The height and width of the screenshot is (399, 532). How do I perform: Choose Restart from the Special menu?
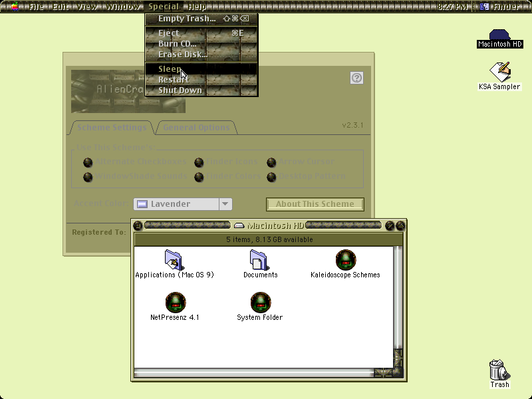click(201, 80)
